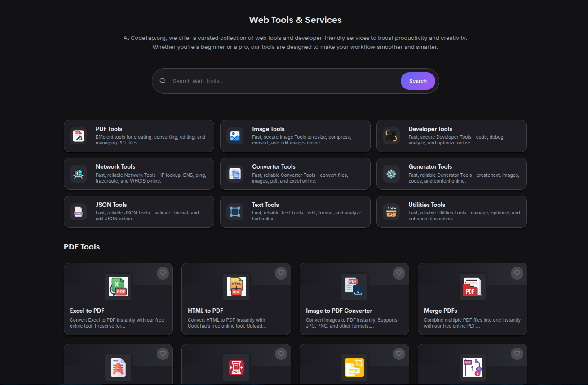Toggle heart on crop PDF tool card
This screenshot has width=588, height=385.
[x=399, y=354]
